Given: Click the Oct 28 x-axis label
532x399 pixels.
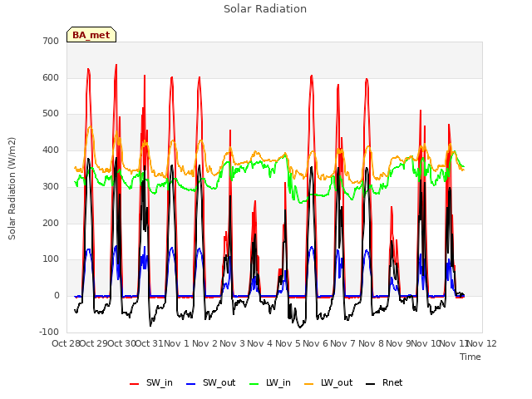Looking at the screenshot, I should pos(66,343).
